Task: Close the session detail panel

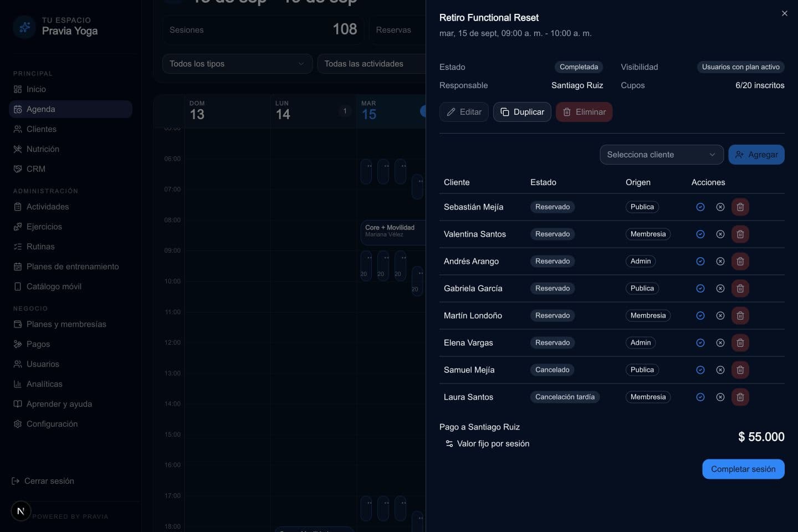Action: (x=784, y=13)
